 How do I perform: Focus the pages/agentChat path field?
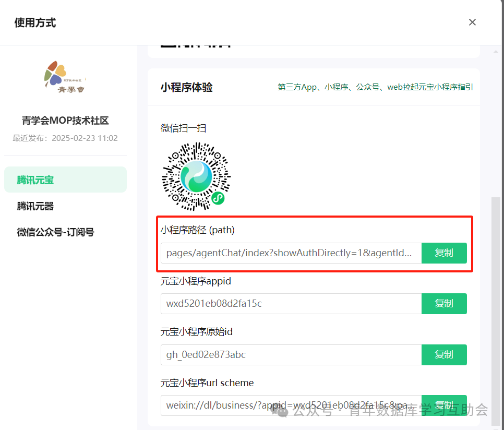291,253
